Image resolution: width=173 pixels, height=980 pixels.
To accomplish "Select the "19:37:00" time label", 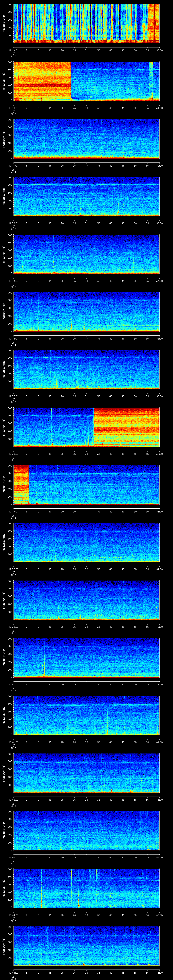I will click(x=13, y=511).
